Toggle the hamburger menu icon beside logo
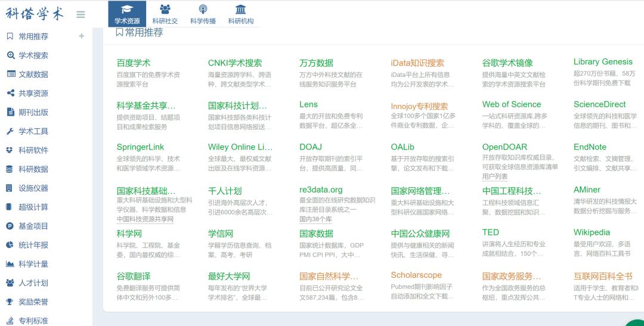 tap(80, 14)
